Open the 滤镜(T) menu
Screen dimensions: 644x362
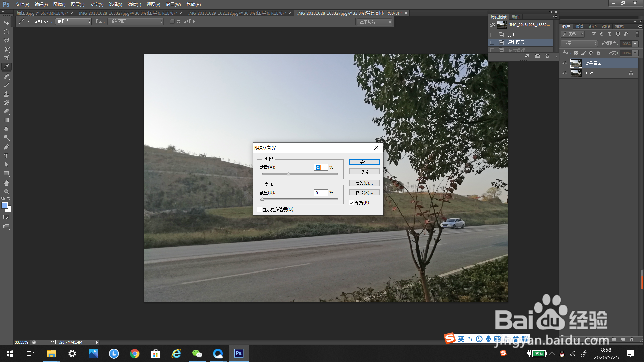(x=134, y=4)
